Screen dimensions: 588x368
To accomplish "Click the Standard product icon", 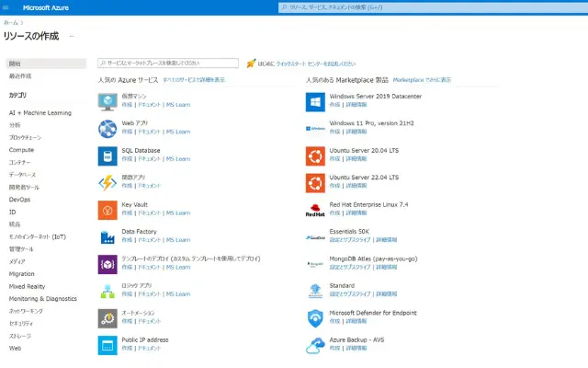I will click(x=315, y=292).
